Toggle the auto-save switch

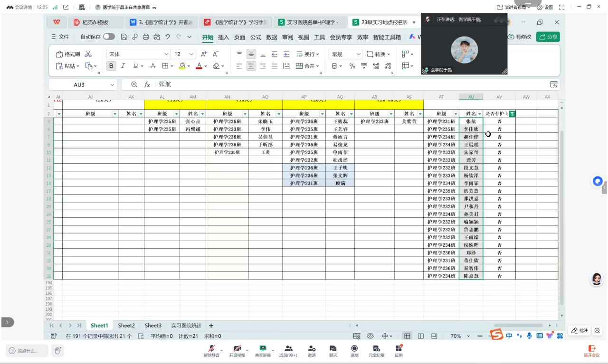click(109, 37)
